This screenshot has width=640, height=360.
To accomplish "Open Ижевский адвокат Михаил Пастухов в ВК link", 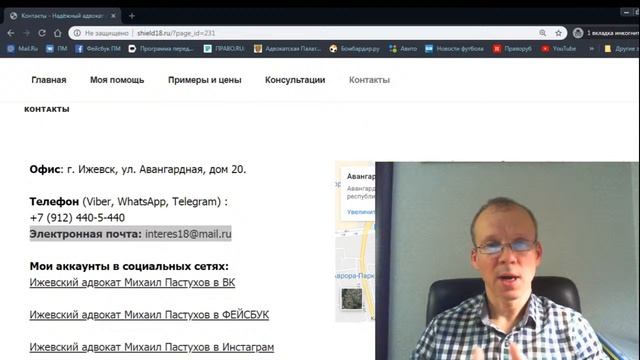I will (132, 282).
